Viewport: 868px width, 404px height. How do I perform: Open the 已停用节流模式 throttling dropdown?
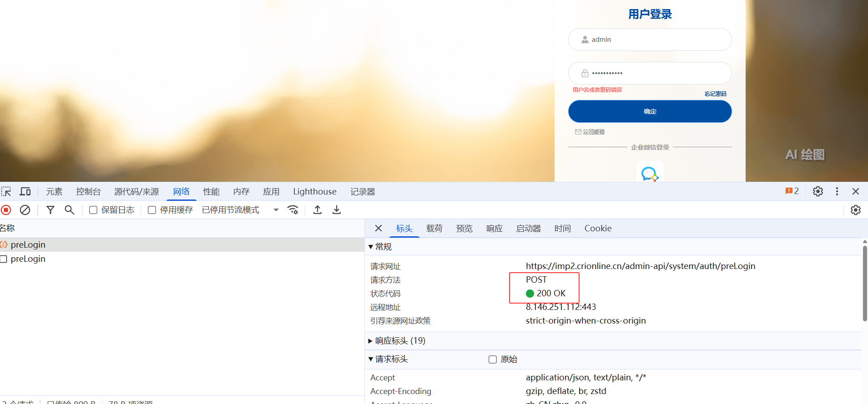coord(240,210)
